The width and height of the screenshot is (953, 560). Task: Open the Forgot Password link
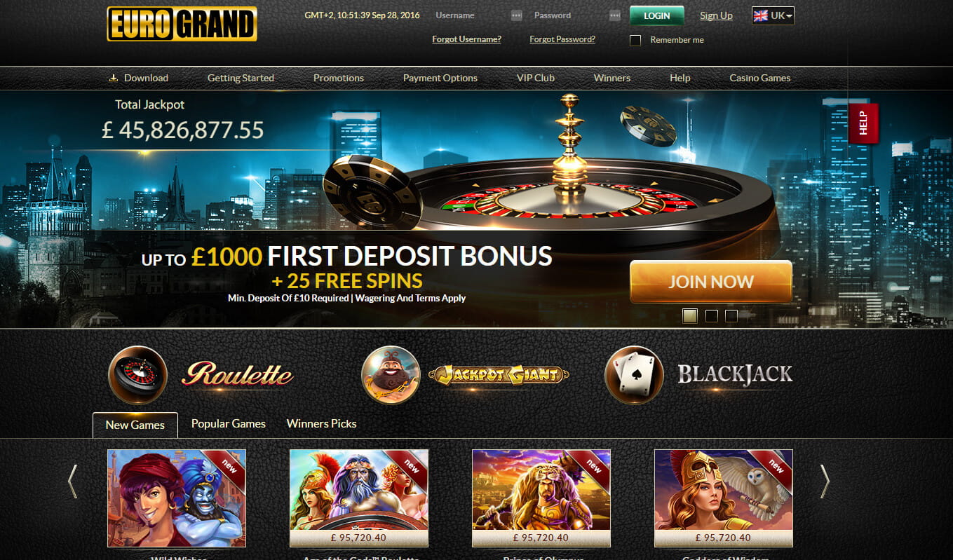(x=562, y=39)
